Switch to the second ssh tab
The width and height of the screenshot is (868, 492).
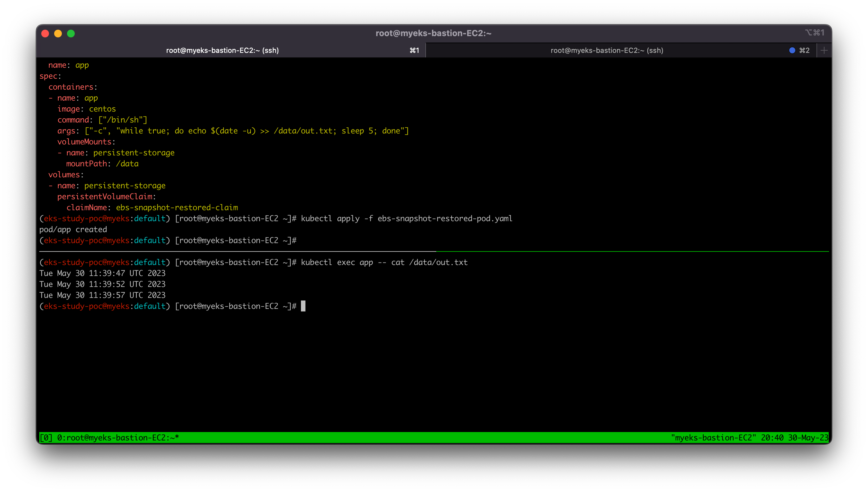coord(606,50)
